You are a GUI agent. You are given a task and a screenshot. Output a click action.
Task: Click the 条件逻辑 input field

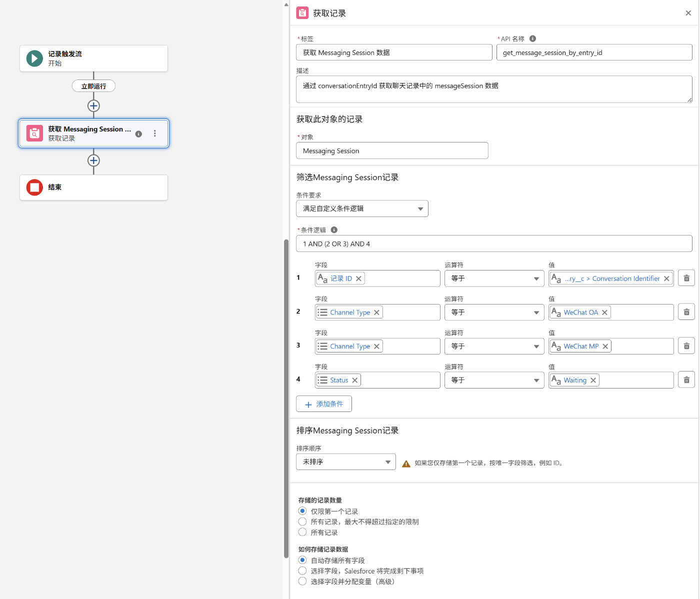click(x=494, y=244)
